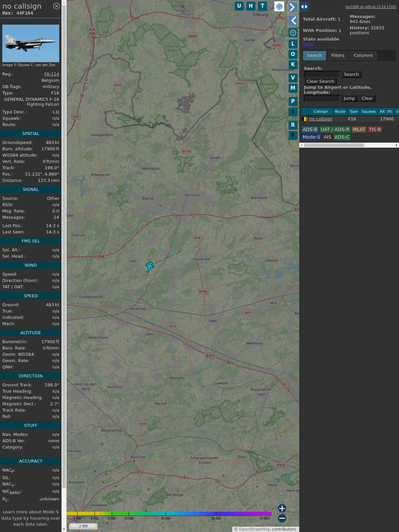Open the F-16 aircraft photo thumbnail

click(31, 43)
